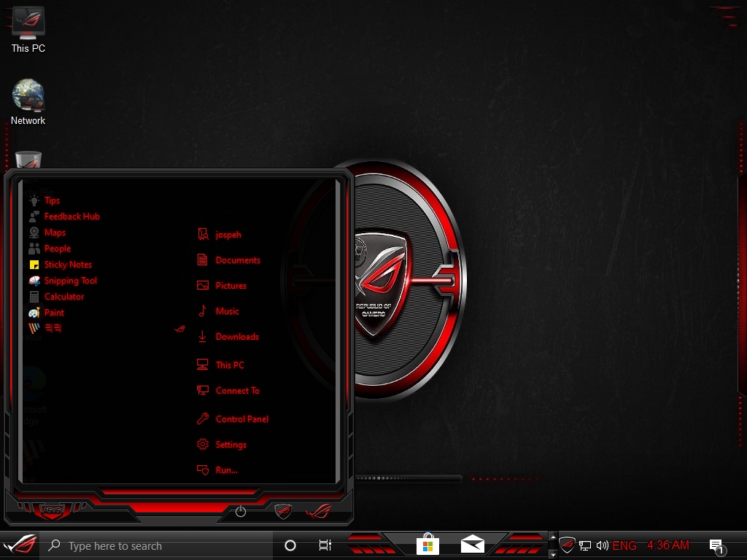Click the monitor icon beside This PC entry
747x560 pixels.
[x=203, y=365]
